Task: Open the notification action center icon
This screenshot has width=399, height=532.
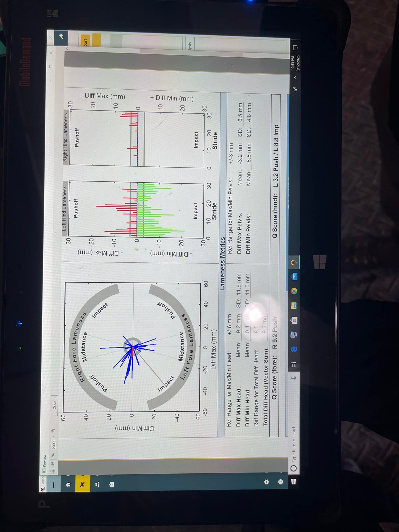Action: click(x=295, y=48)
